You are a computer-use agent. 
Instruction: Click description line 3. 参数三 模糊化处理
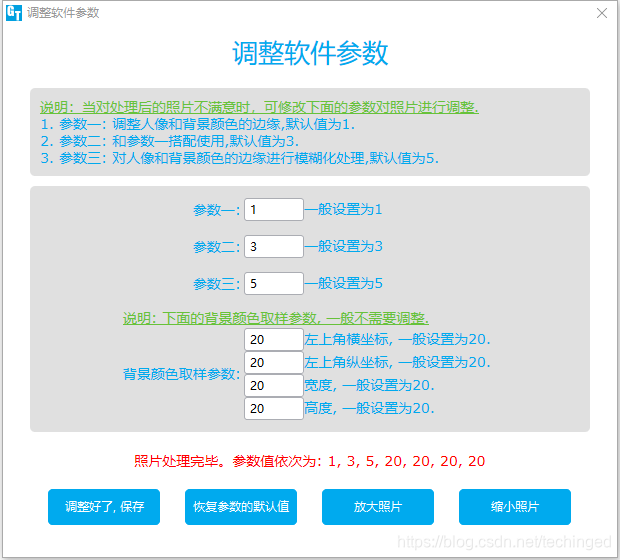pos(240,158)
